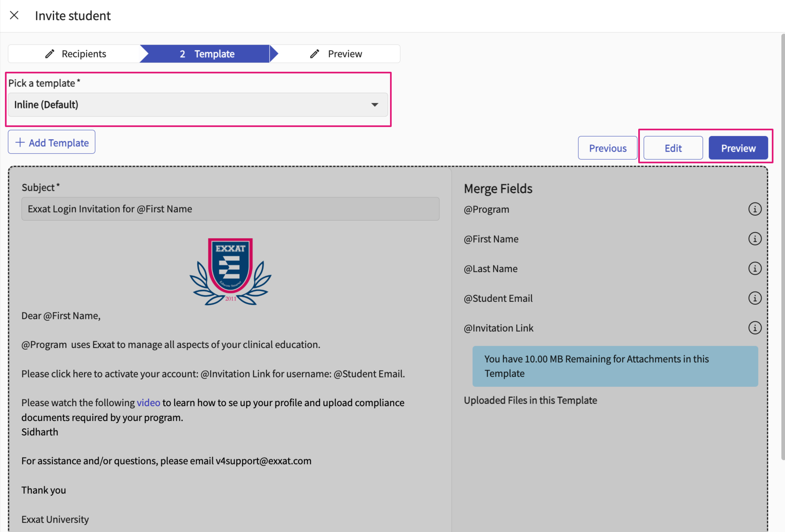
Task: Expand the template list via dropdown arrow
Action: pyautogui.click(x=374, y=105)
